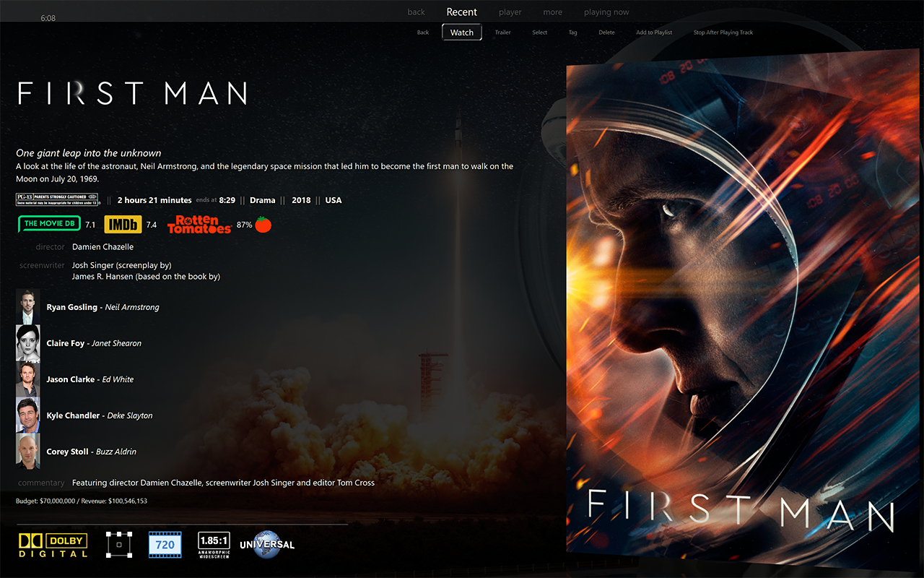Select Kyle Chandler's actor photo
This screenshot has width=924, height=578.
pyautogui.click(x=28, y=415)
